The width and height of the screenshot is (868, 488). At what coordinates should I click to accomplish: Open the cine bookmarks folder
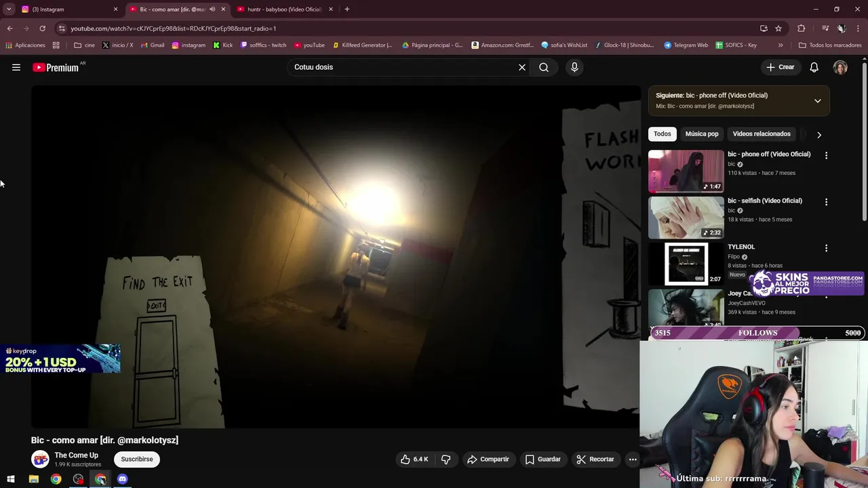point(85,45)
